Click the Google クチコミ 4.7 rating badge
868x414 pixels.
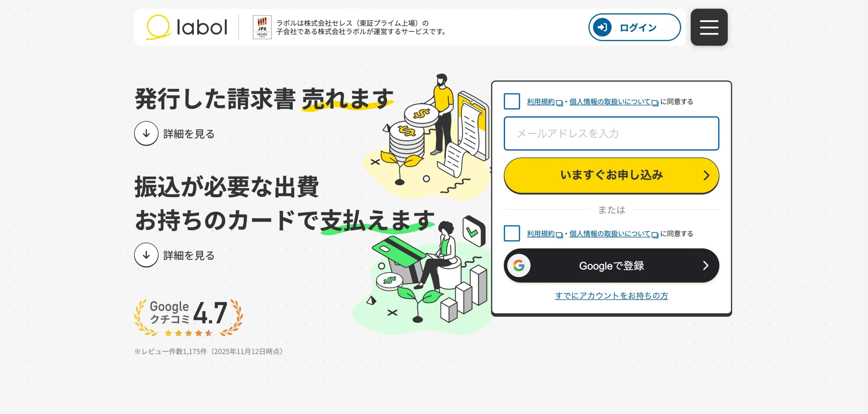click(x=189, y=318)
